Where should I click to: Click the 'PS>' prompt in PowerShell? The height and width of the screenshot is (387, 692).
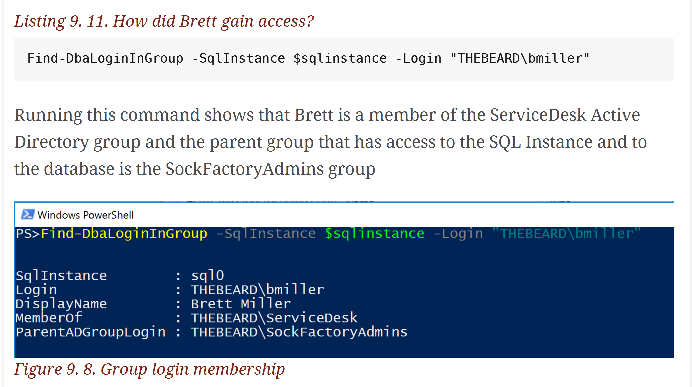28,233
